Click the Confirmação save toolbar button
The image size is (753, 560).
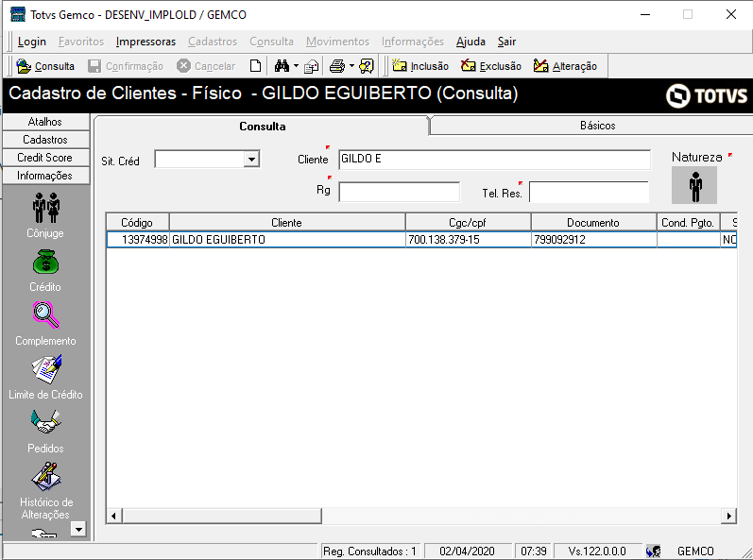point(126,66)
